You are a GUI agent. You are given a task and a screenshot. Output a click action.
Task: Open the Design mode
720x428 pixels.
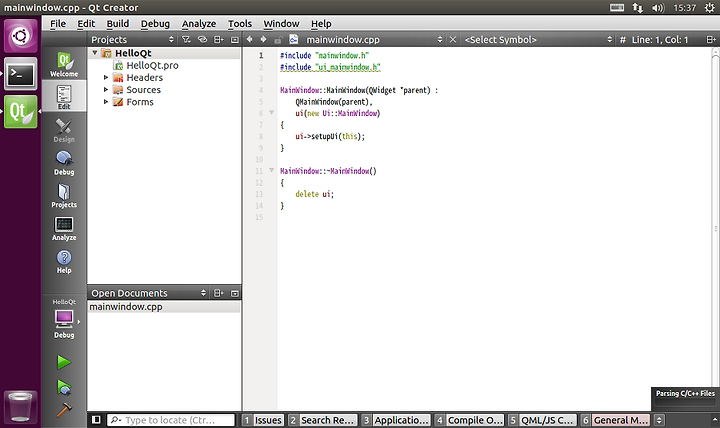(x=64, y=130)
